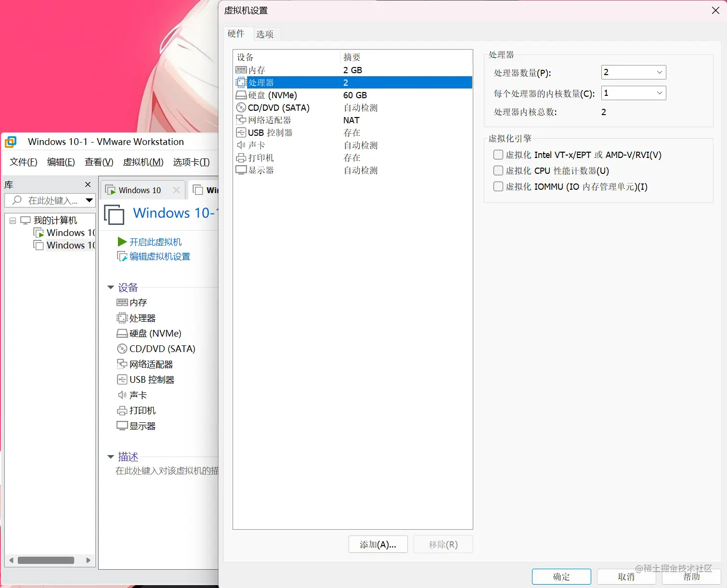This screenshot has height=588, width=727.
Task: Click the green play icon to power on VM
Action: point(122,242)
